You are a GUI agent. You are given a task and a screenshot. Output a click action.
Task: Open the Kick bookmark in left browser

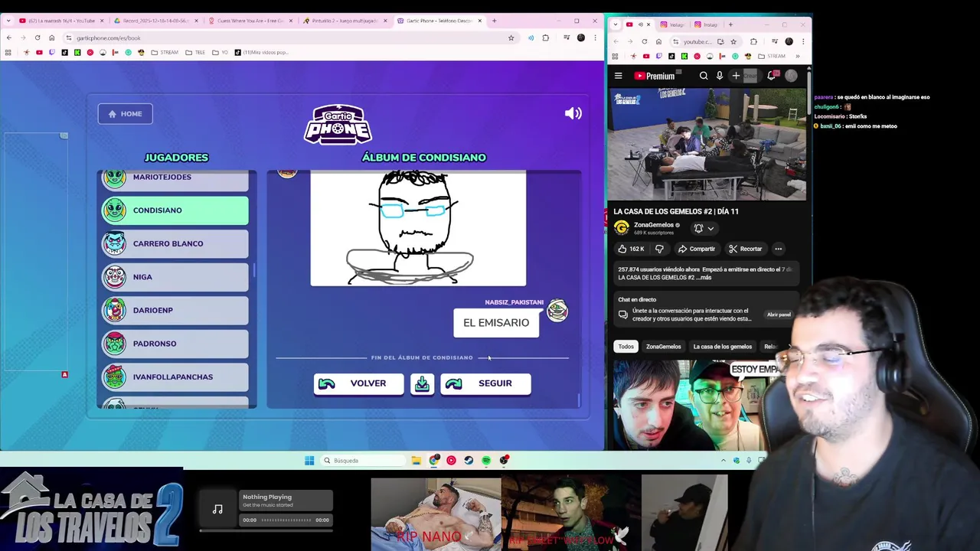click(77, 52)
